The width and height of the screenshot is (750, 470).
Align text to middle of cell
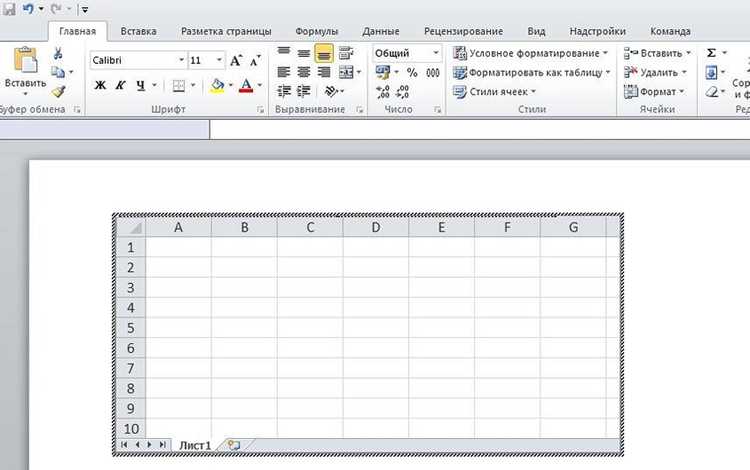coord(304,53)
